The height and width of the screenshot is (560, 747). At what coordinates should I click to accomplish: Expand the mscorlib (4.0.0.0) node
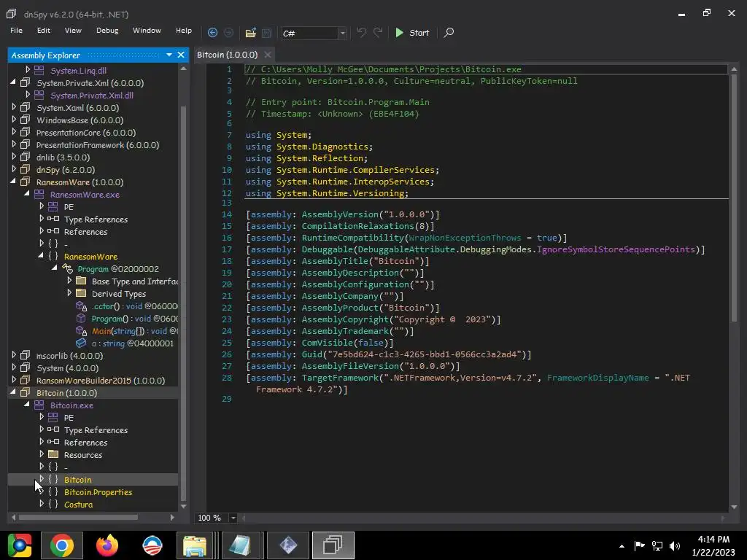(14, 355)
